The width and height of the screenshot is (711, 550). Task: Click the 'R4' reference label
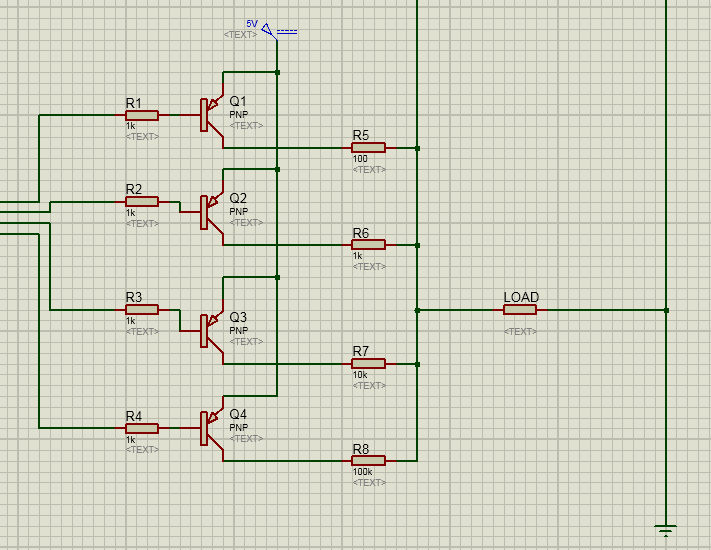tap(134, 416)
